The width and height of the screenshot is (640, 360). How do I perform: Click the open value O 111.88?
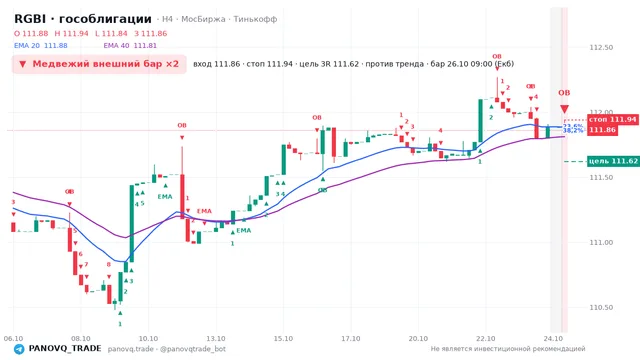pyautogui.click(x=31, y=33)
